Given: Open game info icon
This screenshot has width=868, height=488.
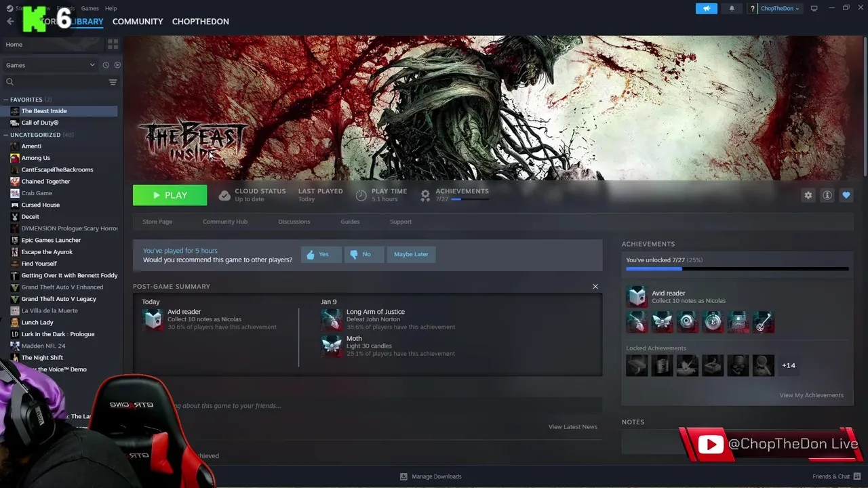Looking at the screenshot, I should click(x=827, y=195).
